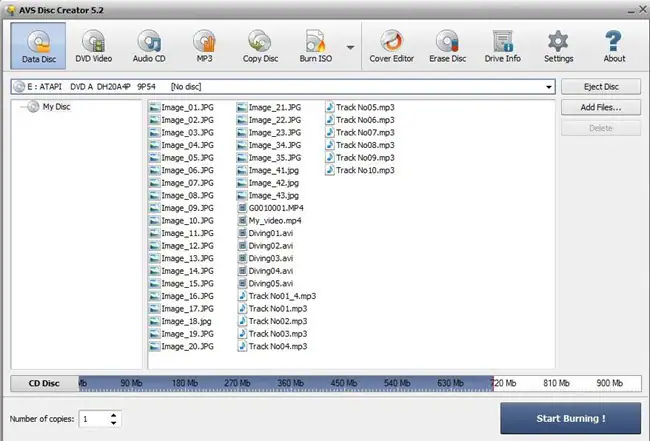
Task: Choose the MP3 disc mode
Action: click(204, 46)
